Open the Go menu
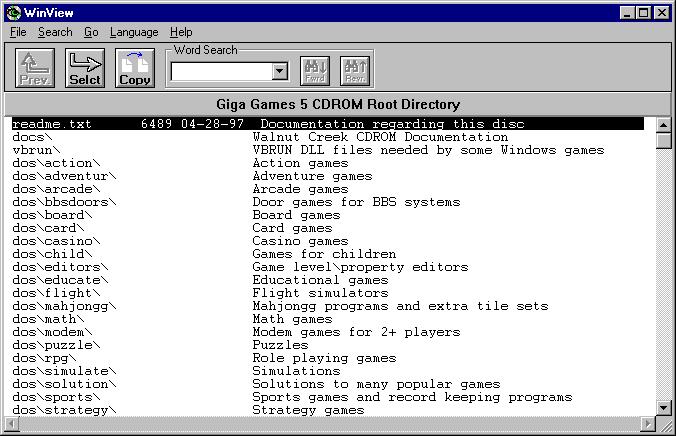Screen dimensions: 676x436 pos(91,32)
